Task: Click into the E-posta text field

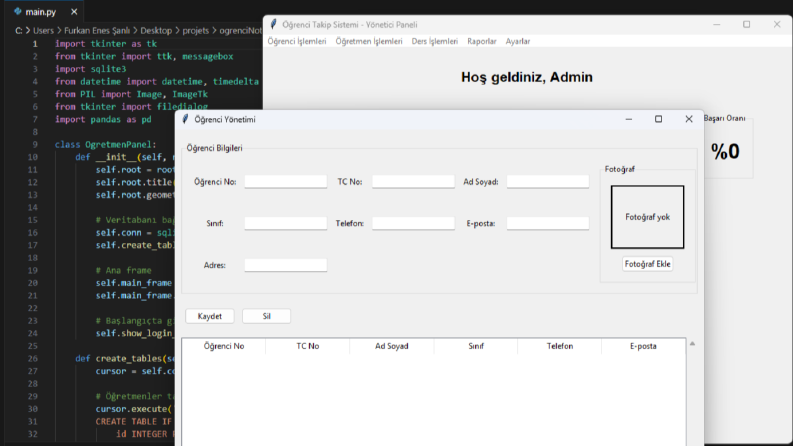Action: (x=548, y=223)
